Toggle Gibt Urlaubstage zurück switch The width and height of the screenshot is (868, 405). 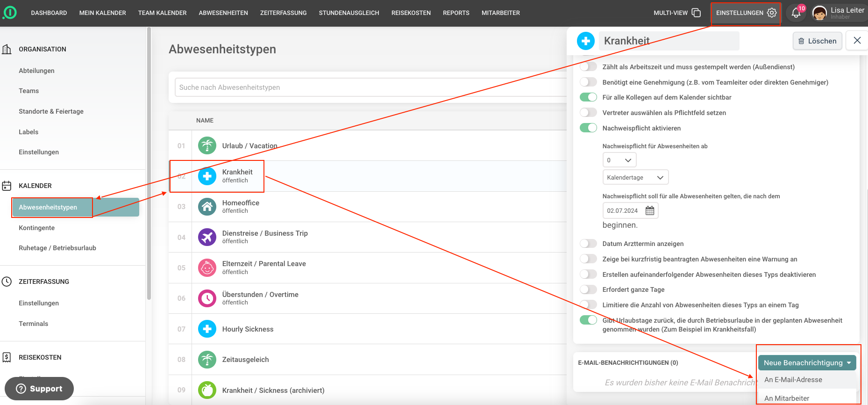coord(589,320)
